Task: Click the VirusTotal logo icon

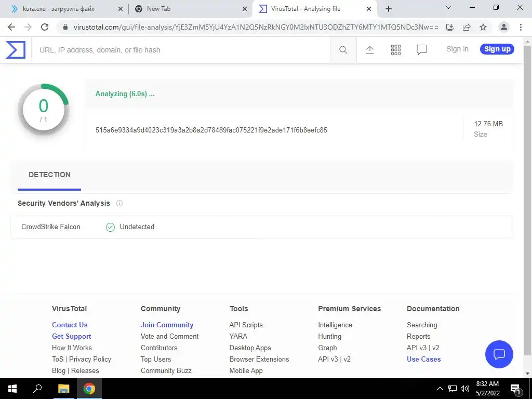Action: (x=16, y=49)
